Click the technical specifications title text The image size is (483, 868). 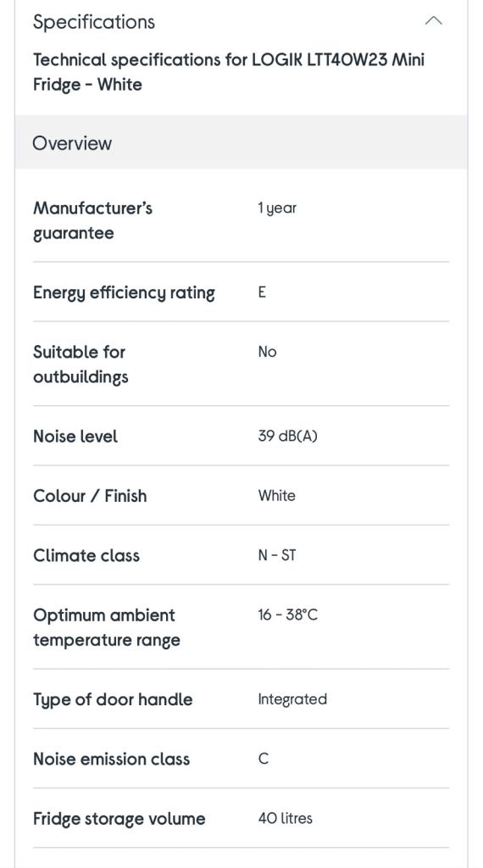(x=229, y=72)
